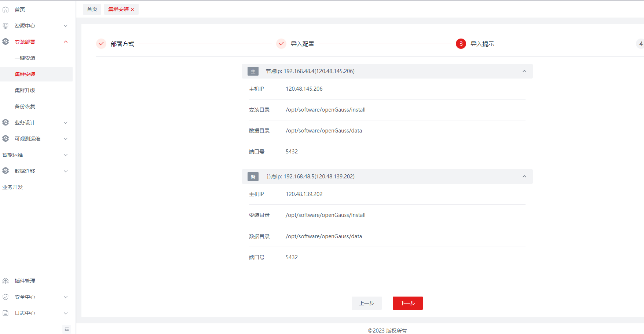Click the completed 部署方式 step checkmark

(101, 44)
